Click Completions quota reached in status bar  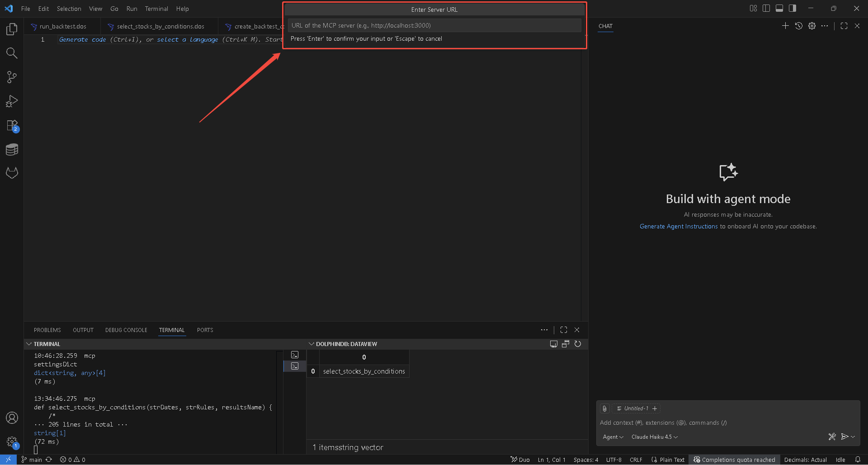point(734,460)
